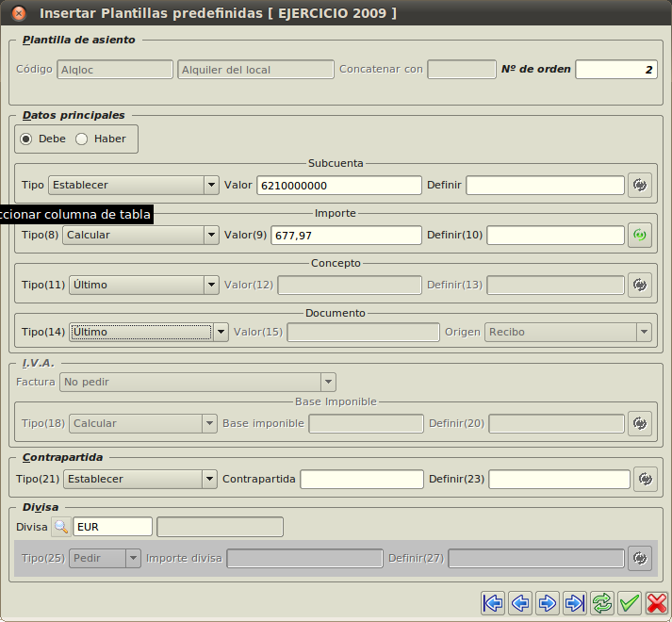Viewport: 672px width, 622px height.
Task: Click the Valor(15) Documento field
Action: (x=363, y=333)
